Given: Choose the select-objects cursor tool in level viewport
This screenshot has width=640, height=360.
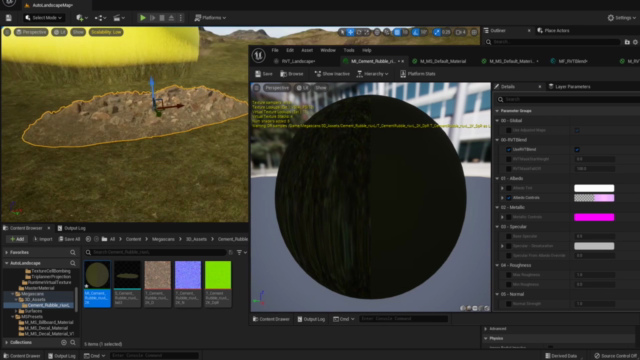Looking at the screenshot, I should (x=342, y=32).
